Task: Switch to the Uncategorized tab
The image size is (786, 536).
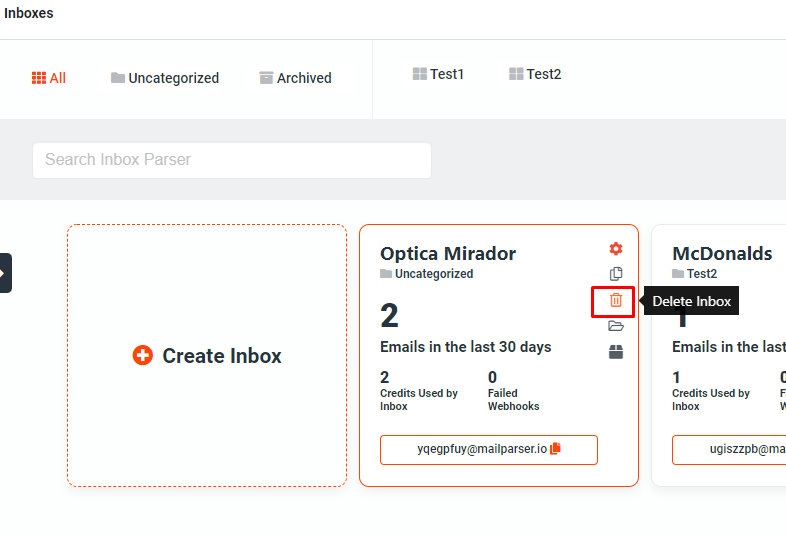Action: [x=165, y=78]
